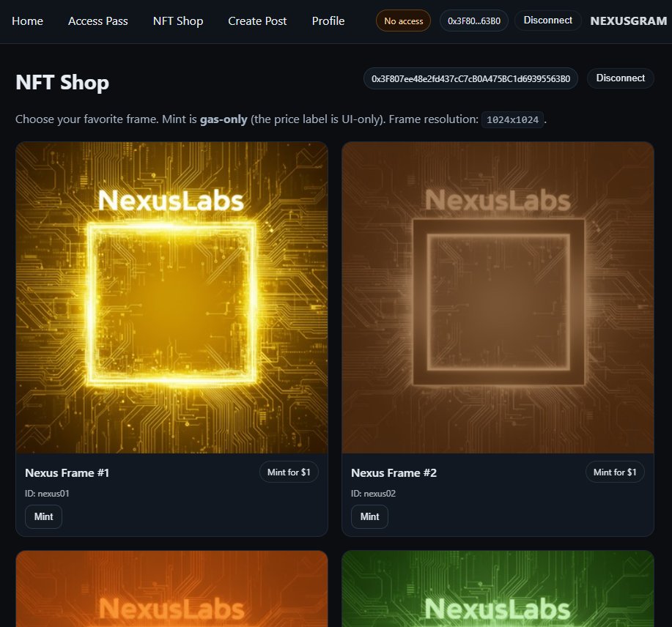Open the Profile page

pos(328,21)
